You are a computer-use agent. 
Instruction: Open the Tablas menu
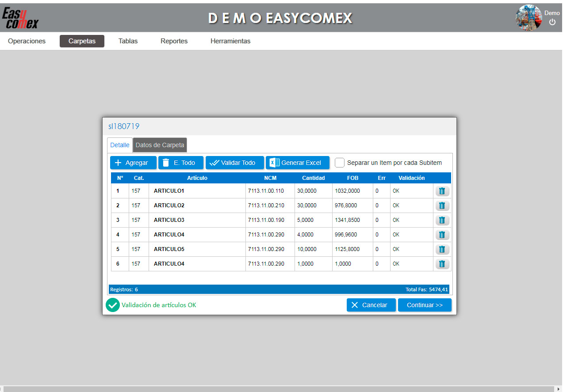pos(128,41)
